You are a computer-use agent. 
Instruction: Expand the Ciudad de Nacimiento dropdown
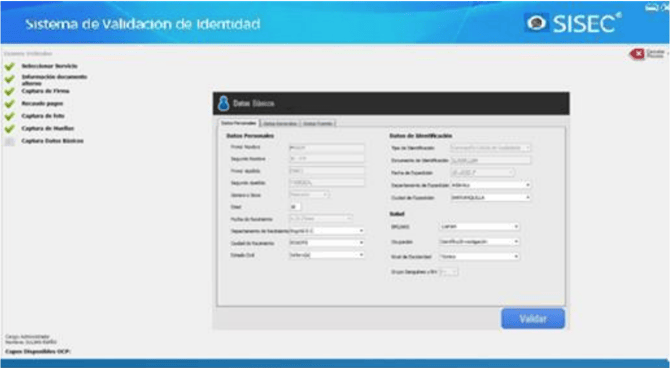coord(327,243)
